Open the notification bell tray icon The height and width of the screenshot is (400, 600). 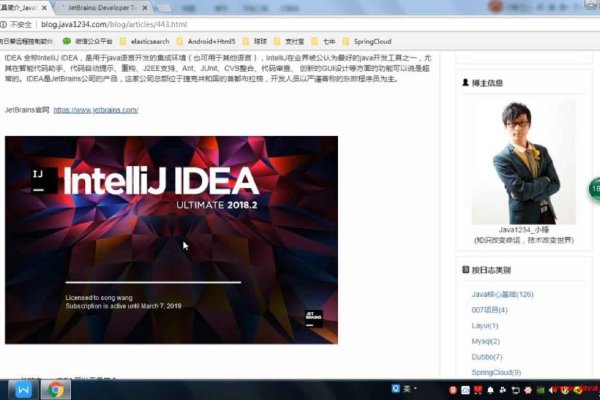coord(490,390)
